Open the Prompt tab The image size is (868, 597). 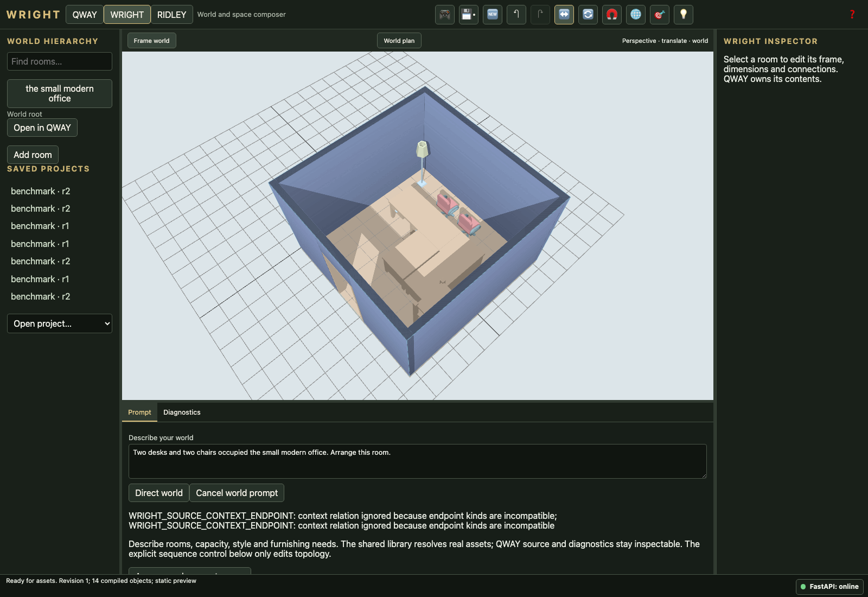pyautogui.click(x=139, y=412)
